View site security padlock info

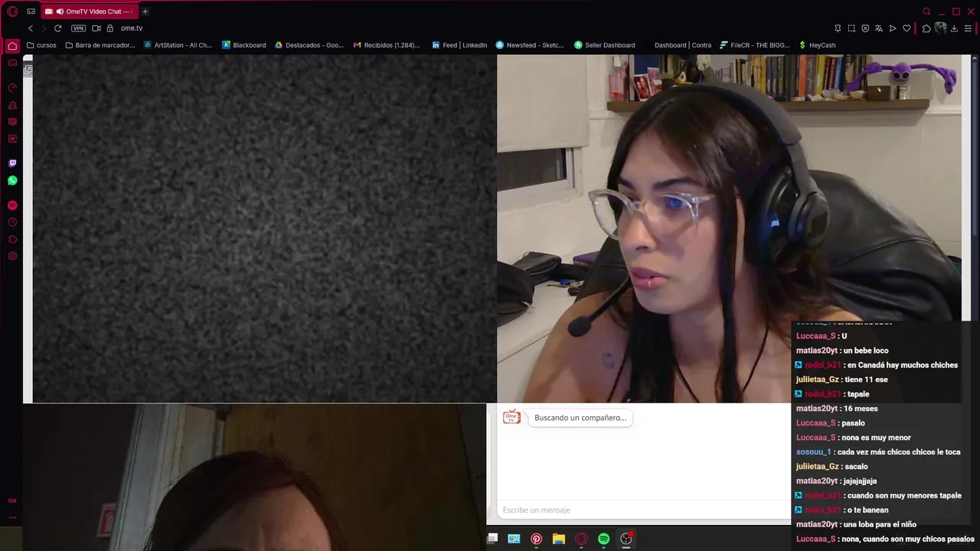click(110, 28)
